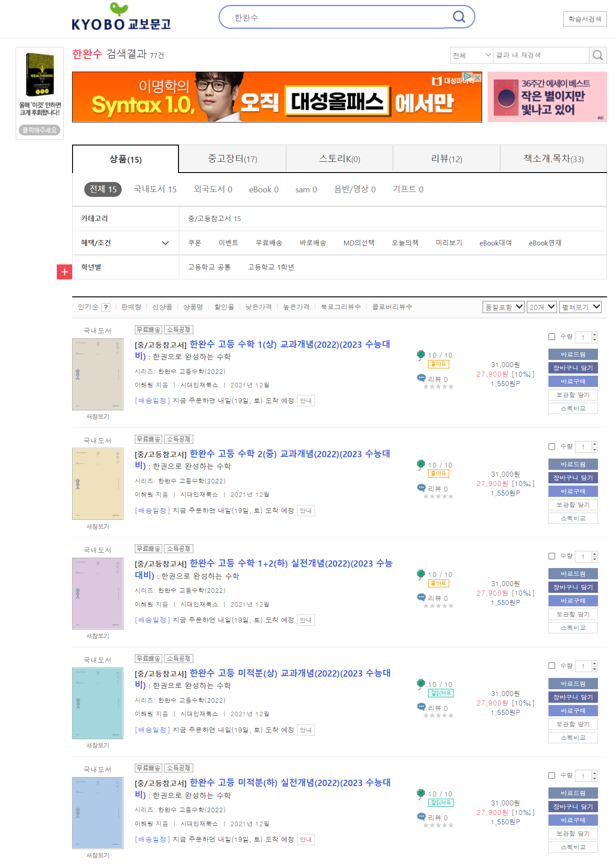
Task: Click the red plus button beside 학년별
Action: (64, 272)
